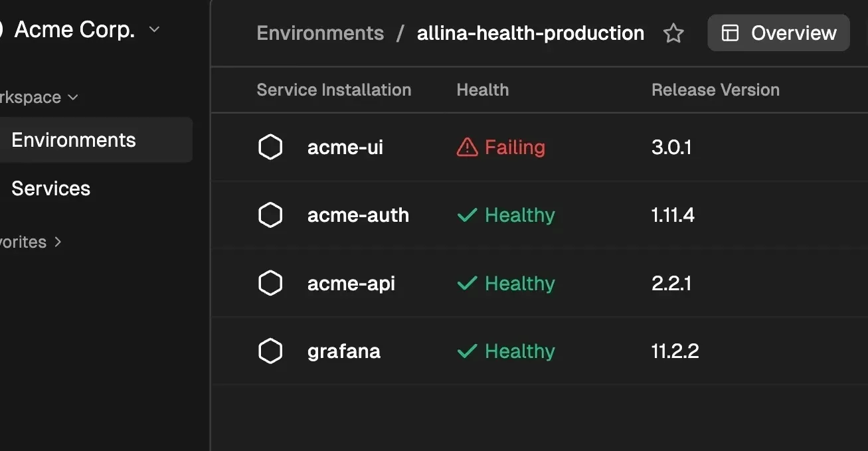Click the acme-auth hexagon service icon
The width and height of the screenshot is (868, 451).
tap(270, 215)
